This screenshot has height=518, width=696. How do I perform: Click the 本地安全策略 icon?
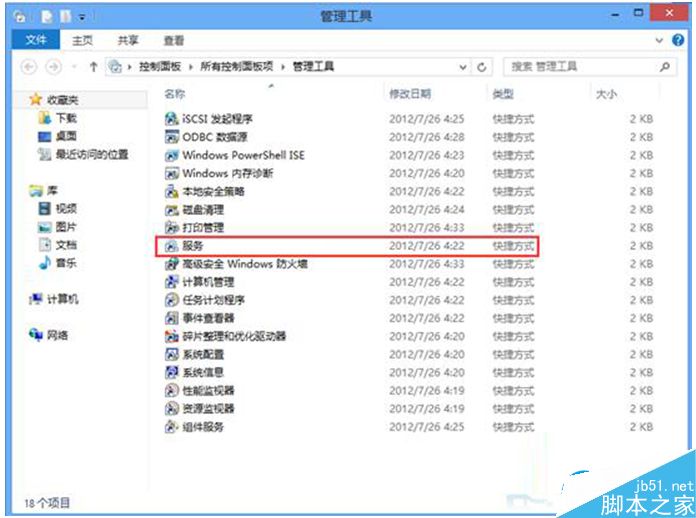point(171,191)
